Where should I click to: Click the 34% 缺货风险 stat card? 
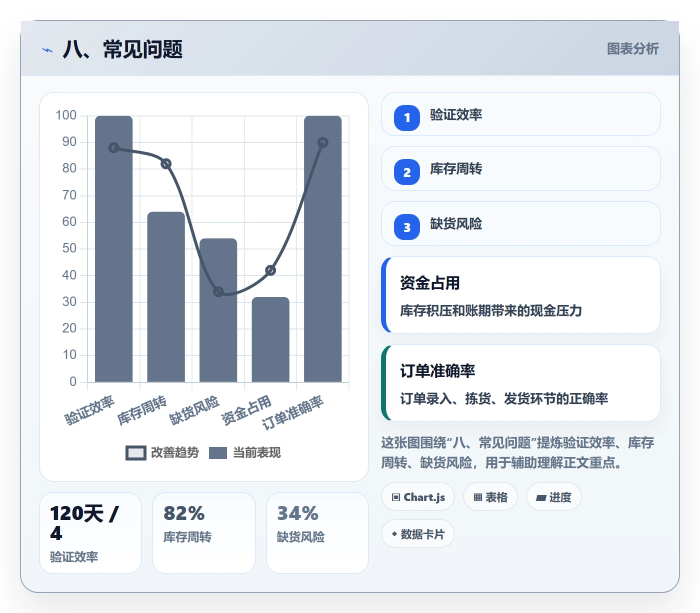point(317,533)
